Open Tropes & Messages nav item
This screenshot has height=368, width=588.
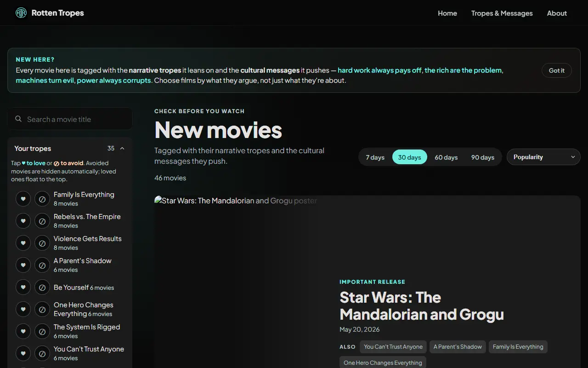[502, 13]
